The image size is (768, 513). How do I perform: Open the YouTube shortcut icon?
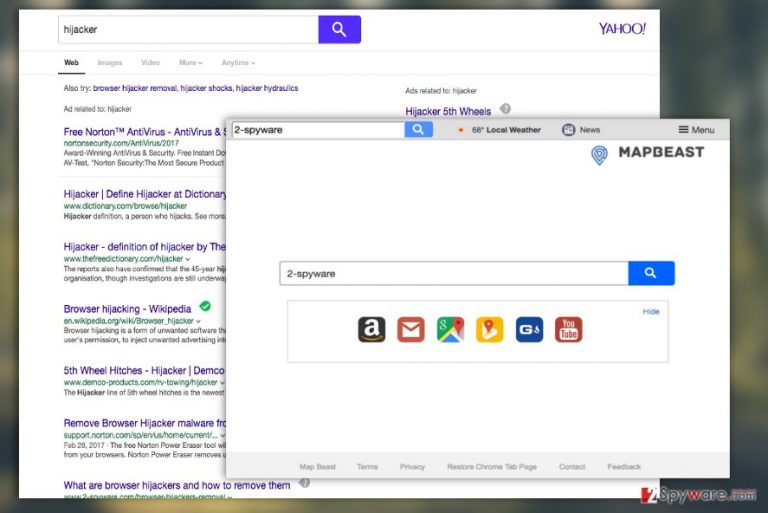[568, 329]
